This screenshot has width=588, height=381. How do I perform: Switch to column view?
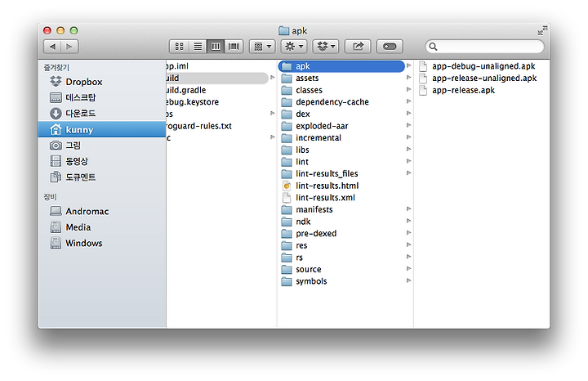216,47
